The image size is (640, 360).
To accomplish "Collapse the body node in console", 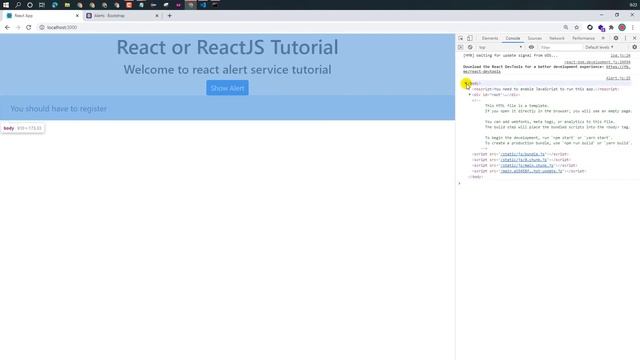I will (466, 83).
